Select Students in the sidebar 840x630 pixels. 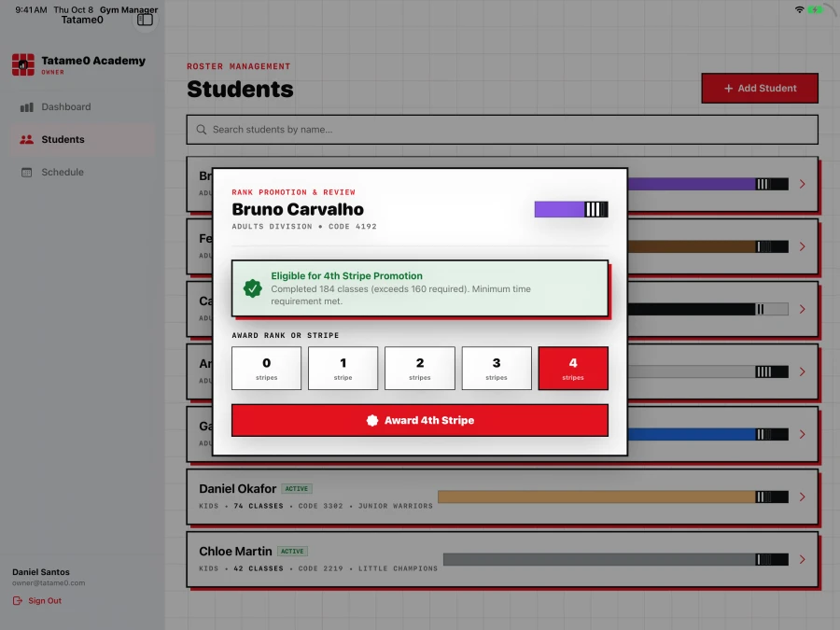83,139
